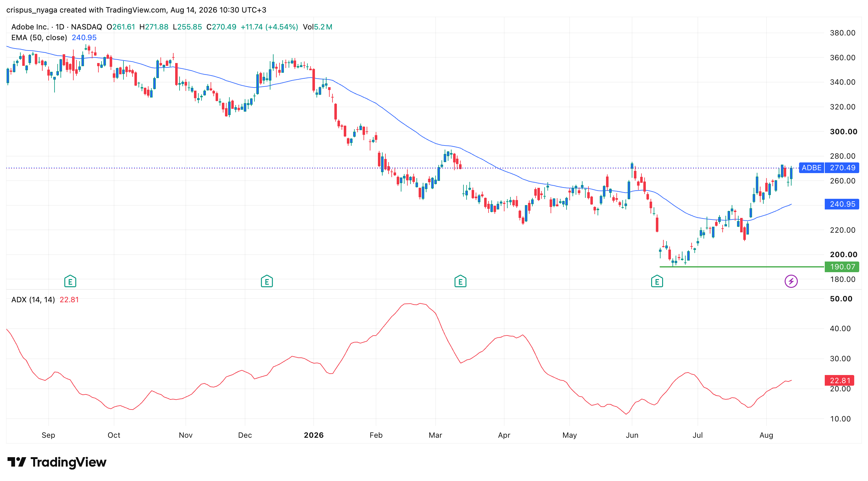Click the ADX legend value 22.81
Image resolution: width=868 pixels, height=481 pixels.
69,300
